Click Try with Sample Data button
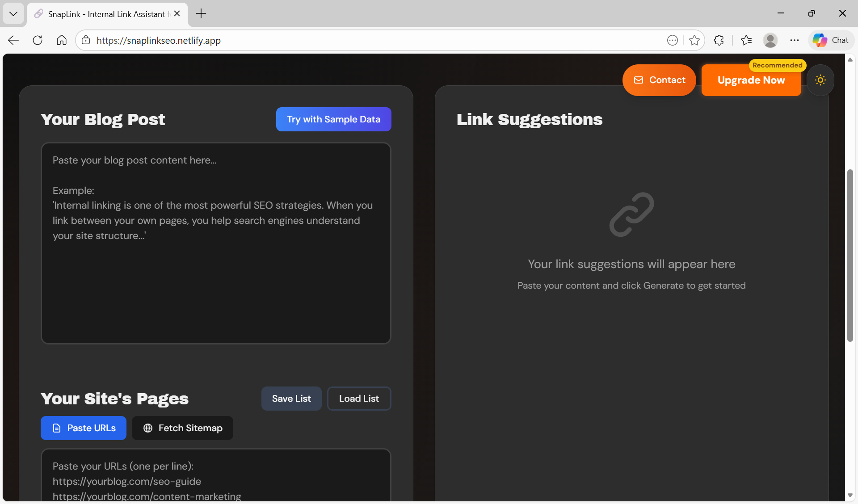 point(333,119)
